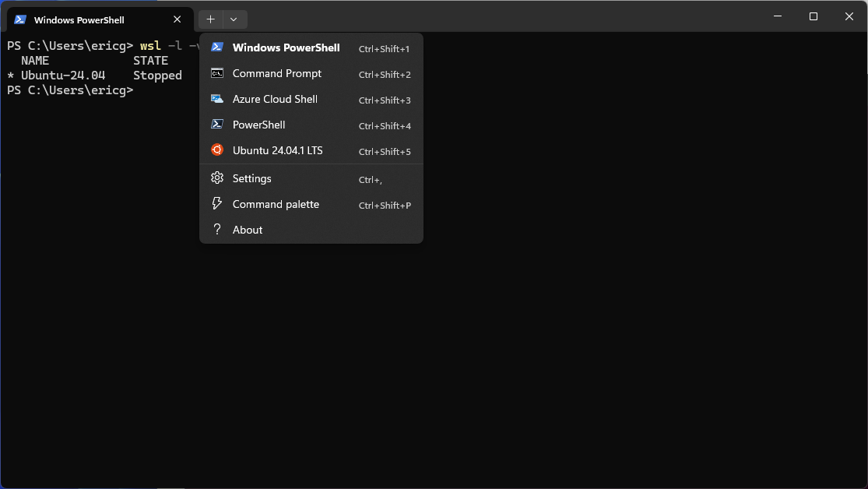Open a new tab with the plus button
The image size is (868, 489).
pyautogui.click(x=210, y=19)
